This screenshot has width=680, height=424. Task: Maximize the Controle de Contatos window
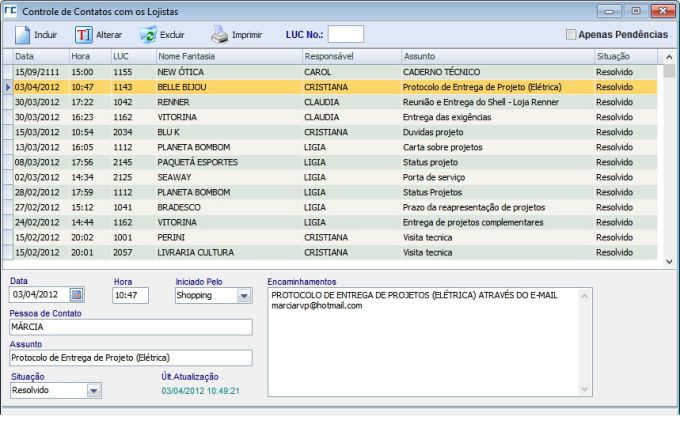click(636, 11)
